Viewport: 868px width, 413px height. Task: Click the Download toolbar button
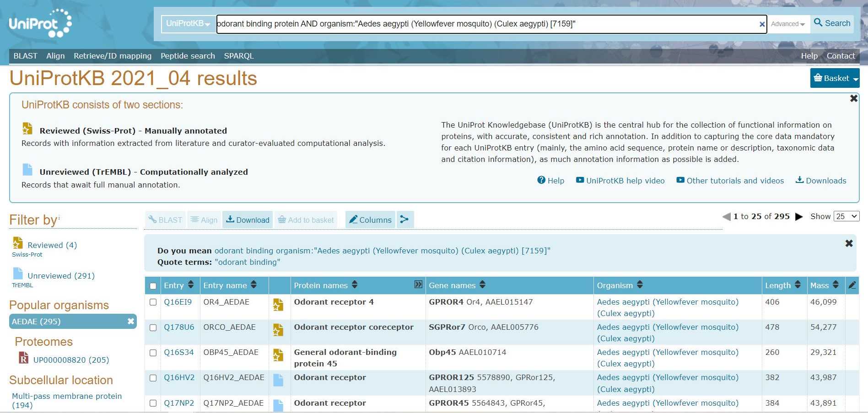(248, 220)
